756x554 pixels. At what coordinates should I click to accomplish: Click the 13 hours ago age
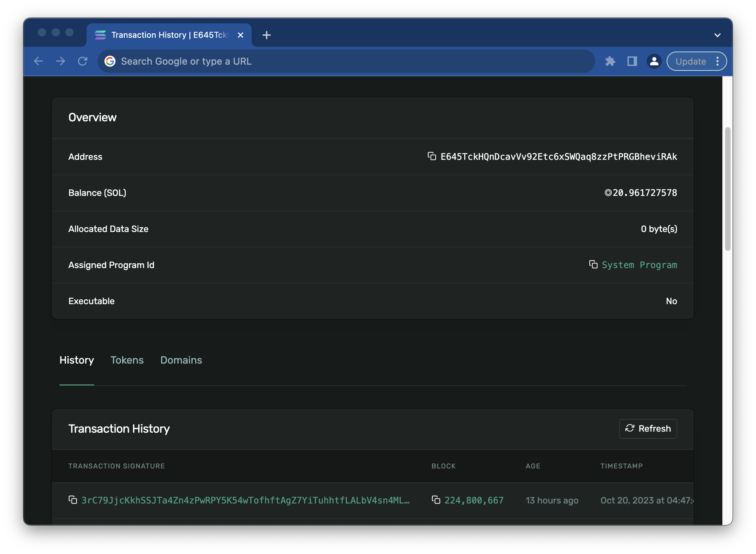(552, 500)
